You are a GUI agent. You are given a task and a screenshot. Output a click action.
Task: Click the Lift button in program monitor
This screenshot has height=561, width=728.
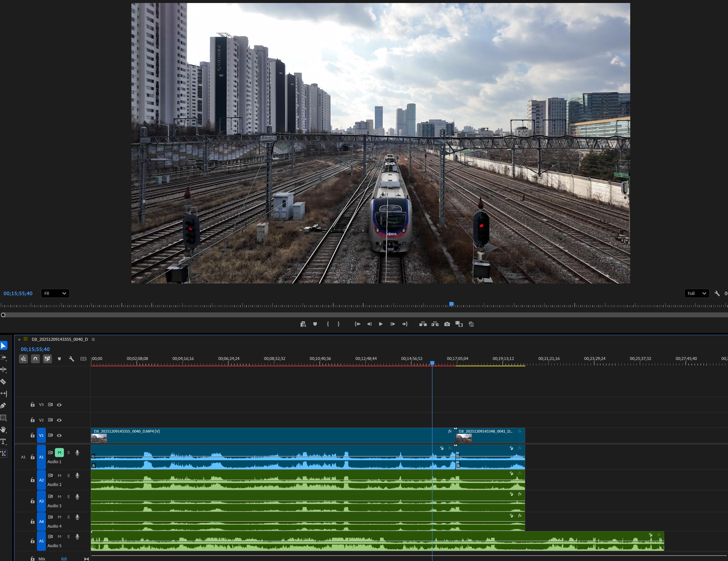pyautogui.click(x=423, y=324)
